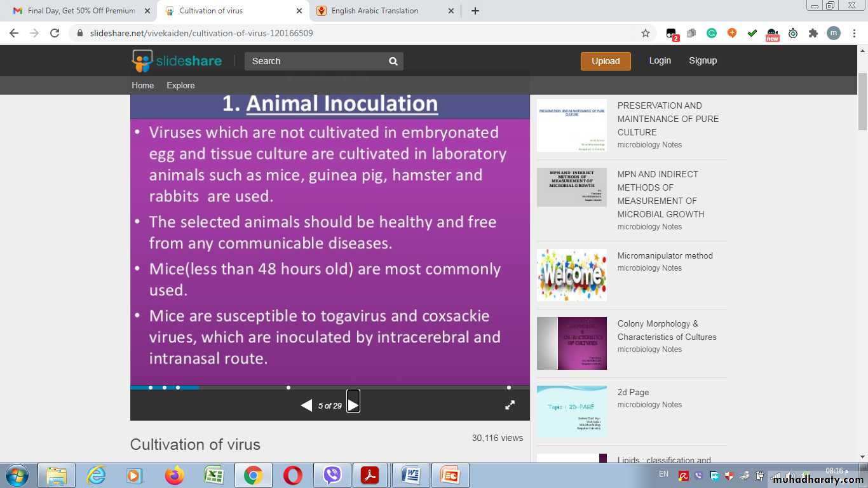Reload the page

(55, 33)
